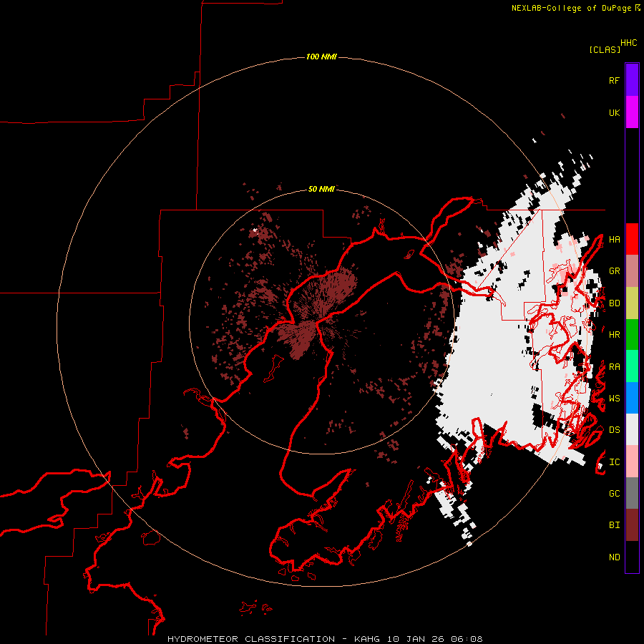
Task: Click the GR dusty pink legend swatch
Action: (632, 271)
